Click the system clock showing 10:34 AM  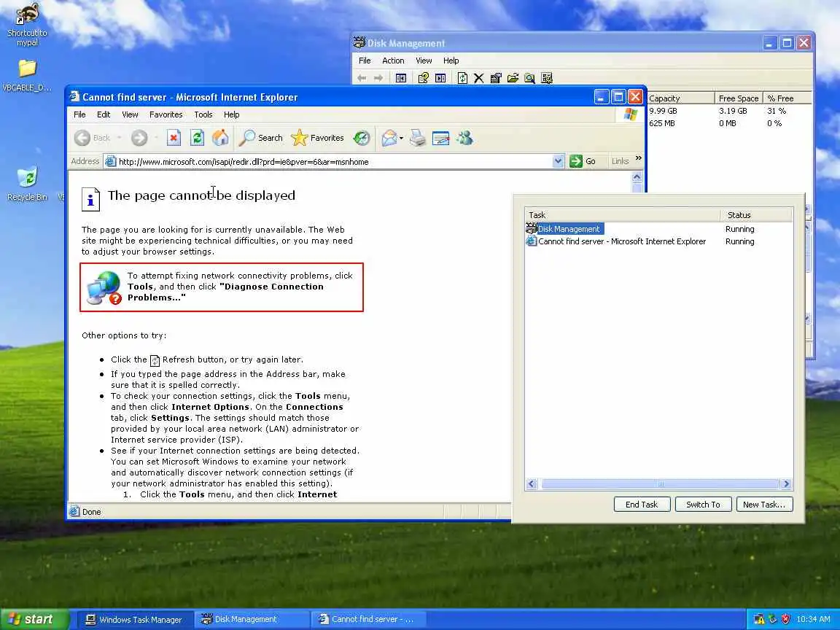pos(813,619)
